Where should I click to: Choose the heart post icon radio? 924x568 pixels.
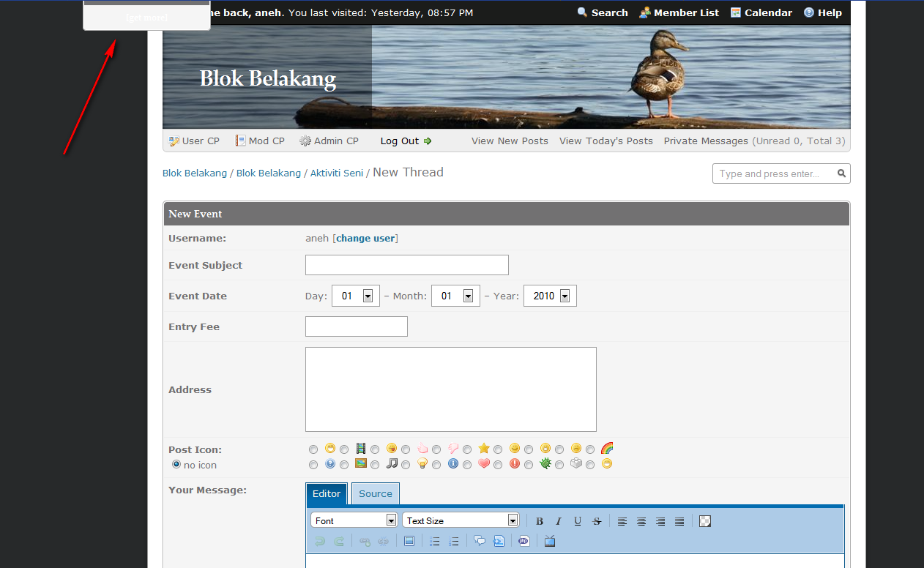click(467, 465)
